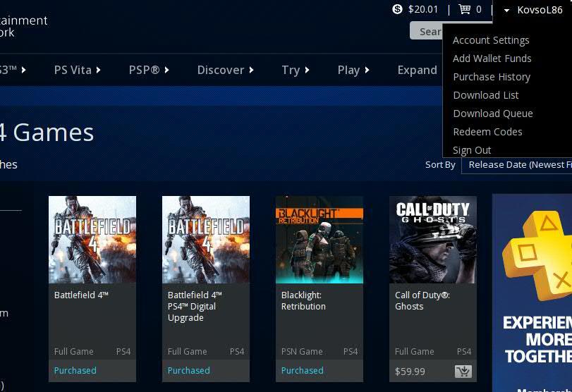Open the Sort By dropdown
The height and width of the screenshot is (392, 572).
click(518, 165)
